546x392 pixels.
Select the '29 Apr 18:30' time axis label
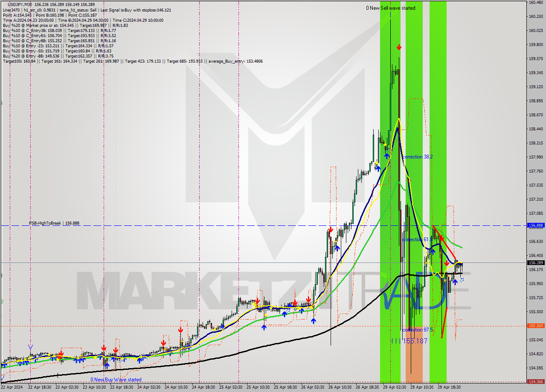tap(449, 387)
